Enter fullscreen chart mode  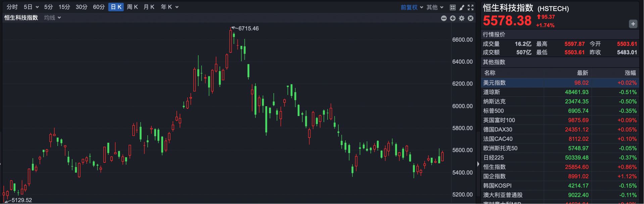tap(470, 7)
